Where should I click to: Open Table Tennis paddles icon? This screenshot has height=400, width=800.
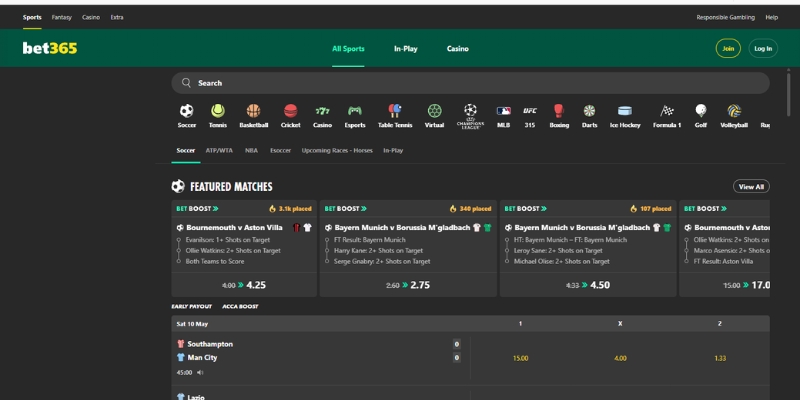coord(395,111)
